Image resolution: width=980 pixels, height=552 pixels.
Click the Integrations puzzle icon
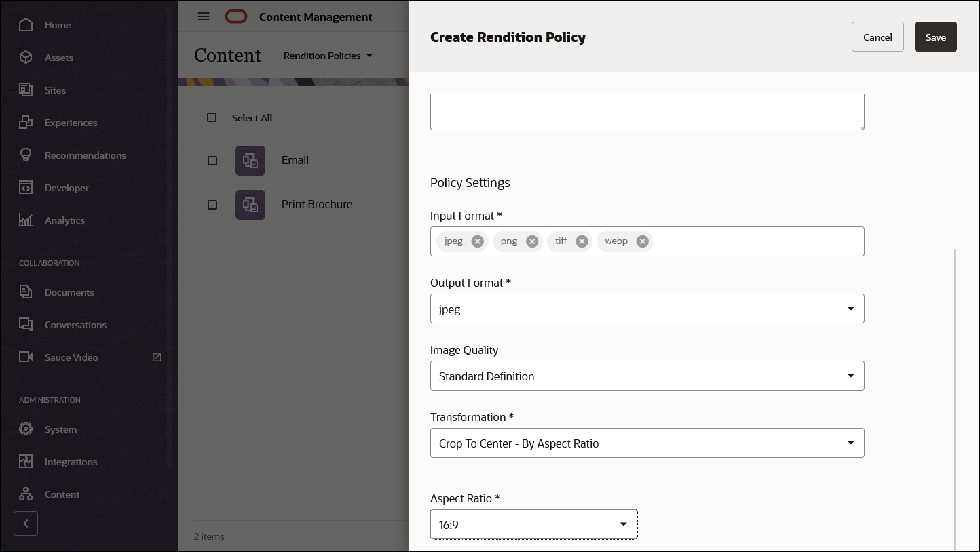pos(26,462)
